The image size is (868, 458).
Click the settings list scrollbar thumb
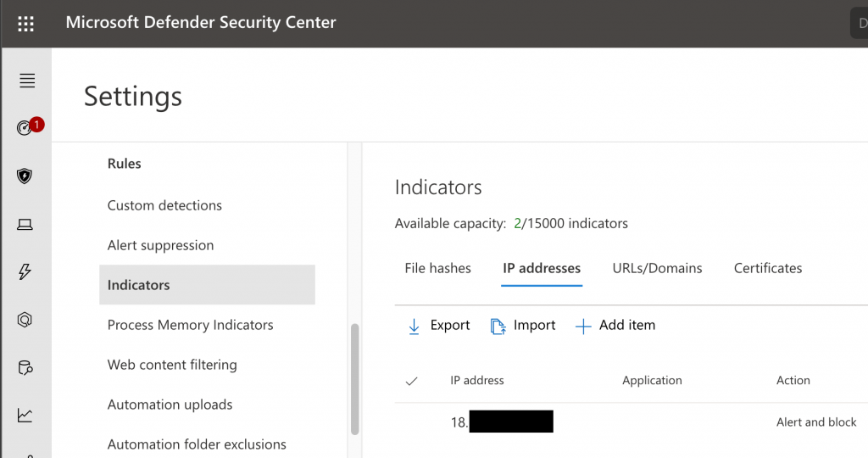tap(355, 379)
